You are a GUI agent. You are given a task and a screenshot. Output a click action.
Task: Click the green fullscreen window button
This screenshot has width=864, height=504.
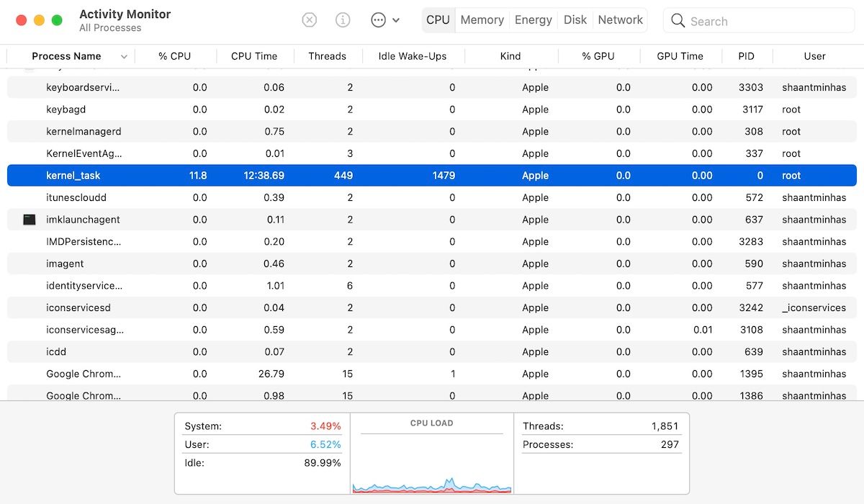pyautogui.click(x=57, y=21)
